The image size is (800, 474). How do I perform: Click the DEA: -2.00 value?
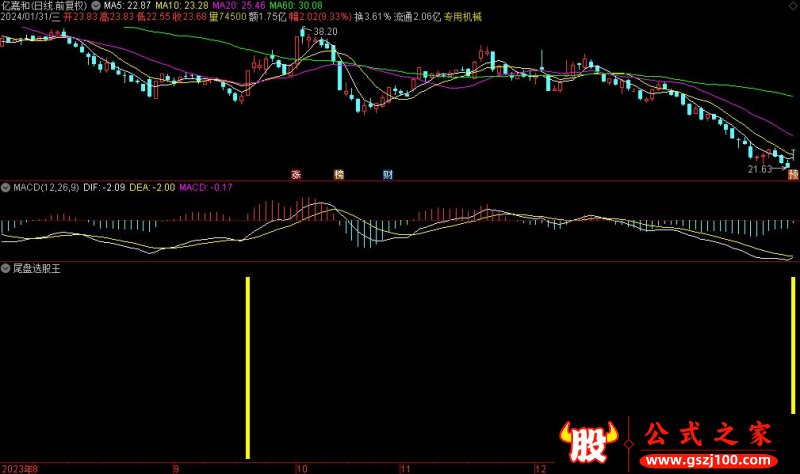[152, 187]
